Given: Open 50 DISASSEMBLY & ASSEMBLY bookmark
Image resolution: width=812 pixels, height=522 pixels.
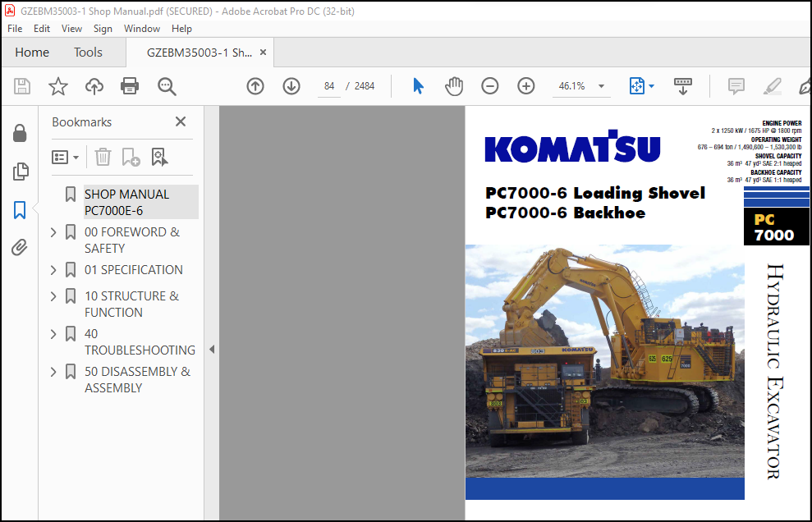Looking at the screenshot, I should (x=137, y=379).
